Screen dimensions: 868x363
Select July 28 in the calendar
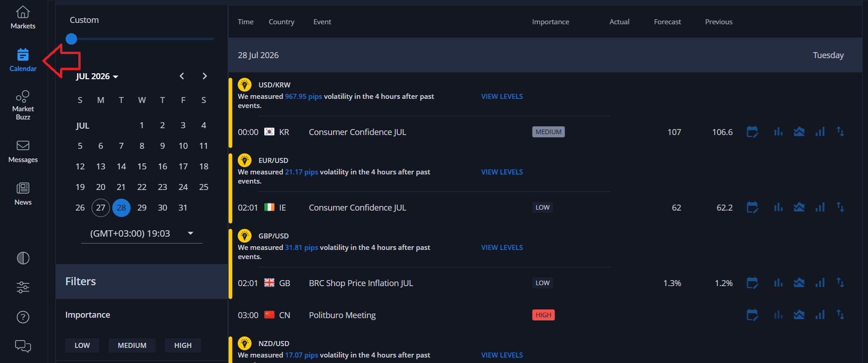click(121, 208)
